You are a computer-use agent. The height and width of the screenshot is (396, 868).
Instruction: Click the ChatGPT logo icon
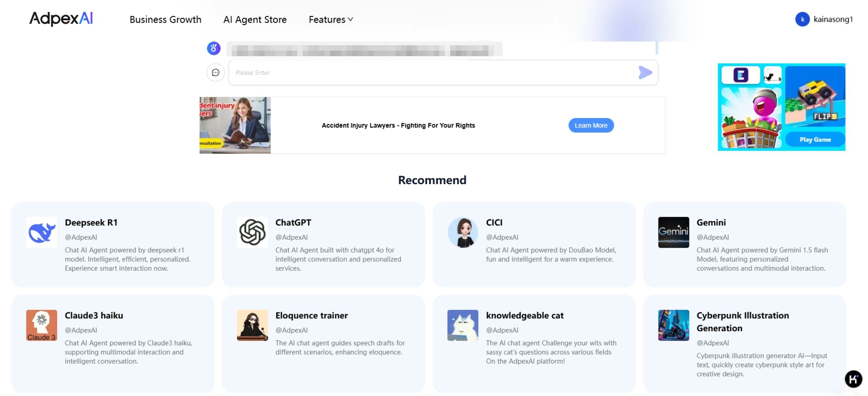pyautogui.click(x=252, y=233)
